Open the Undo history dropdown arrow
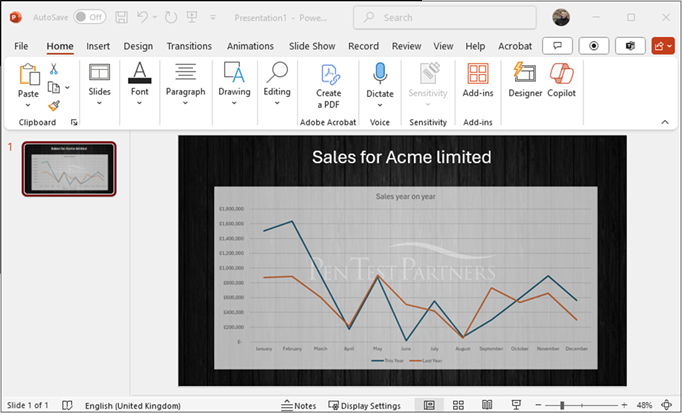This screenshot has width=682, height=413. pos(154,17)
